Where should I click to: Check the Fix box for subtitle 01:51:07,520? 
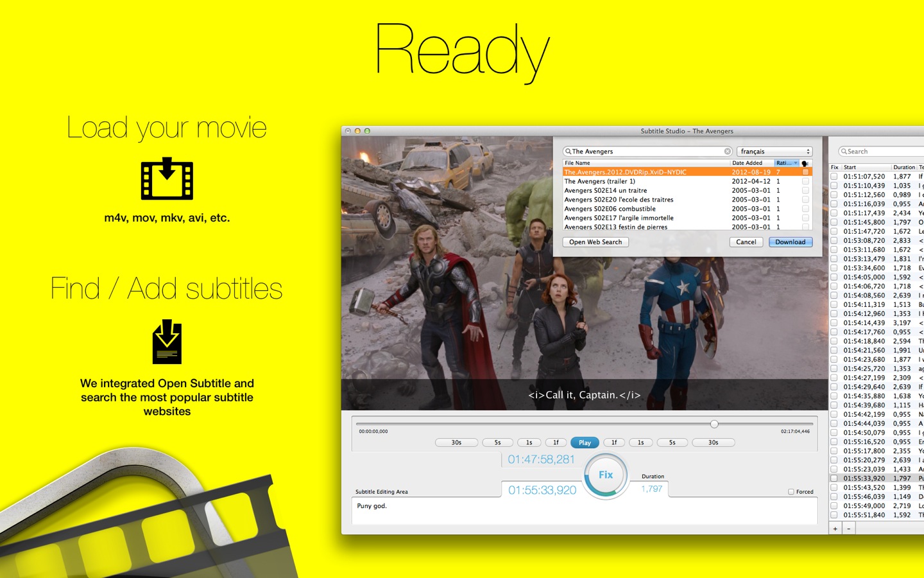pyautogui.click(x=834, y=176)
